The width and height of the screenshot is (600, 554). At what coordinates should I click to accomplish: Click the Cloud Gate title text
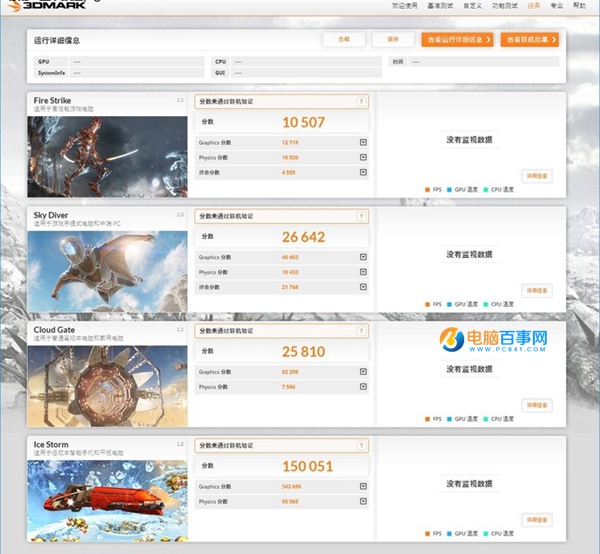click(54, 330)
